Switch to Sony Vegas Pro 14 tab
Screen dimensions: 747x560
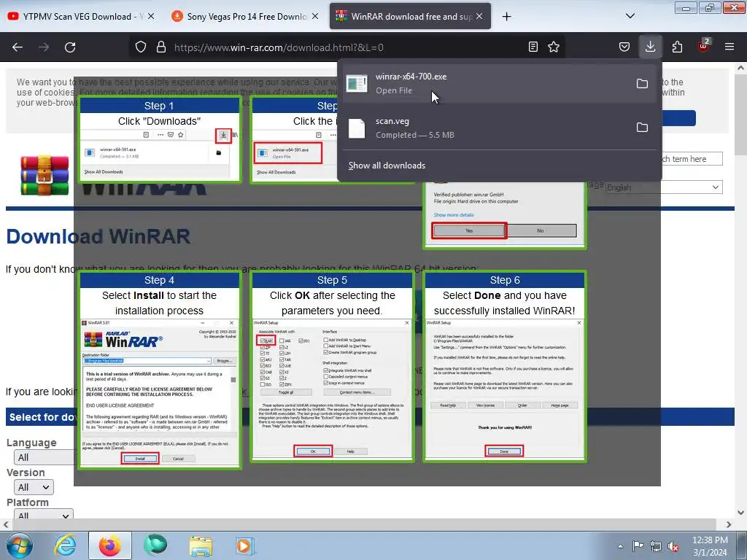(x=247, y=17)
